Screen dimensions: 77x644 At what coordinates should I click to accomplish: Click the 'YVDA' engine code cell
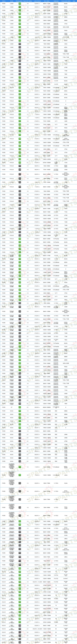click(66, 162)
